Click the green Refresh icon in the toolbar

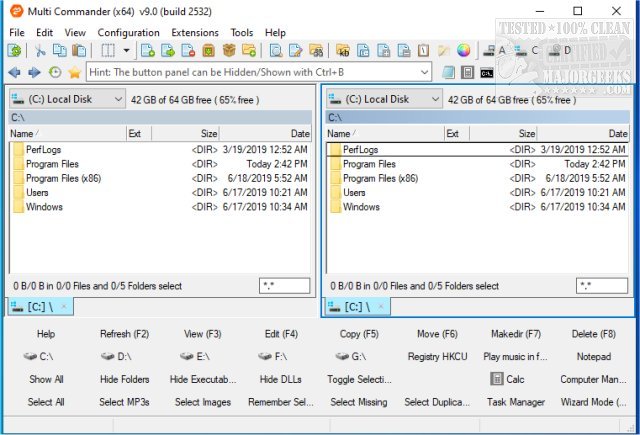(x=15, y=51)
